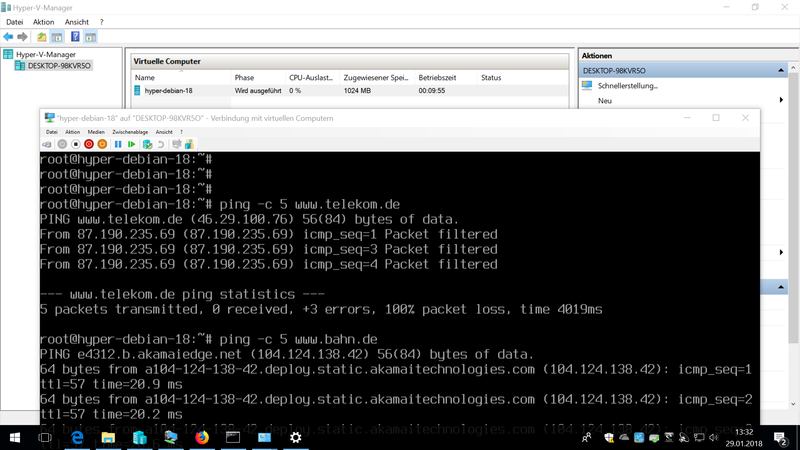Open File Explorer from taskbar

click(108, 438)
